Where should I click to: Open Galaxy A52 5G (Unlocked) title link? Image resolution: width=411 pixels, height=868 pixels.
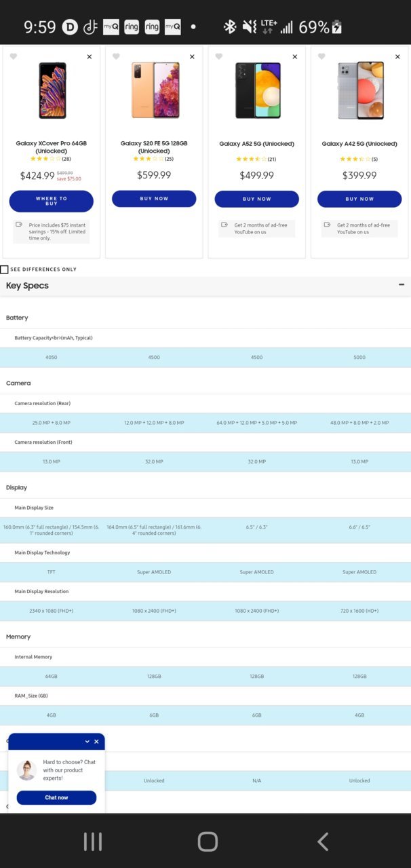pos(257,144)
